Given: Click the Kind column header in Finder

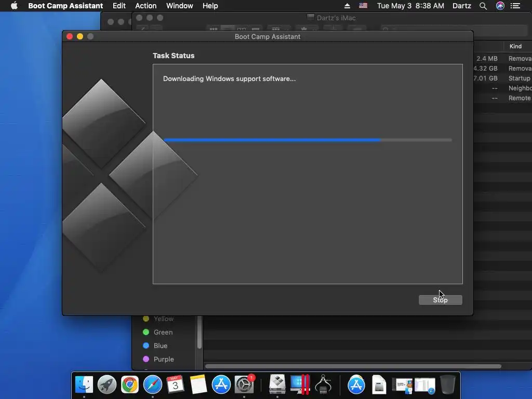Looking at the screenshot, I should point(515,46).
